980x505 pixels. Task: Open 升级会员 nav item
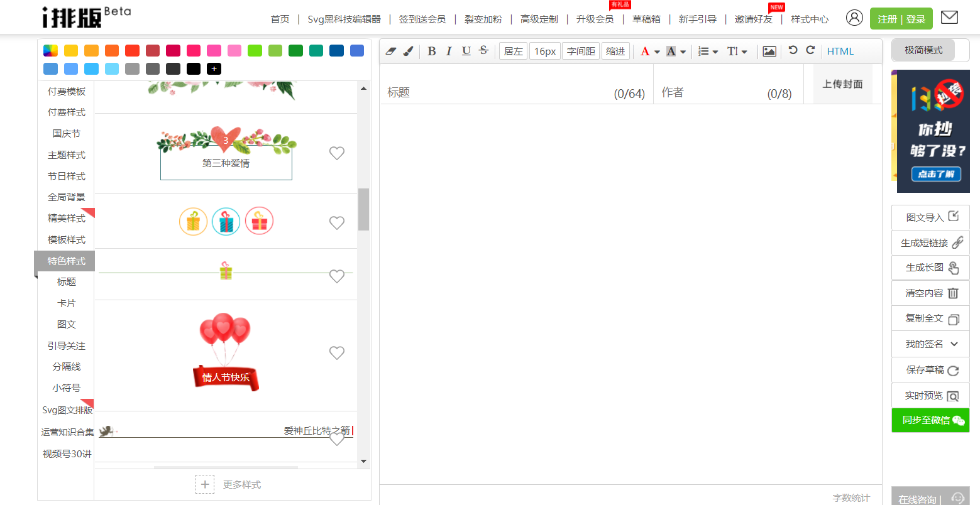[595, 19]
